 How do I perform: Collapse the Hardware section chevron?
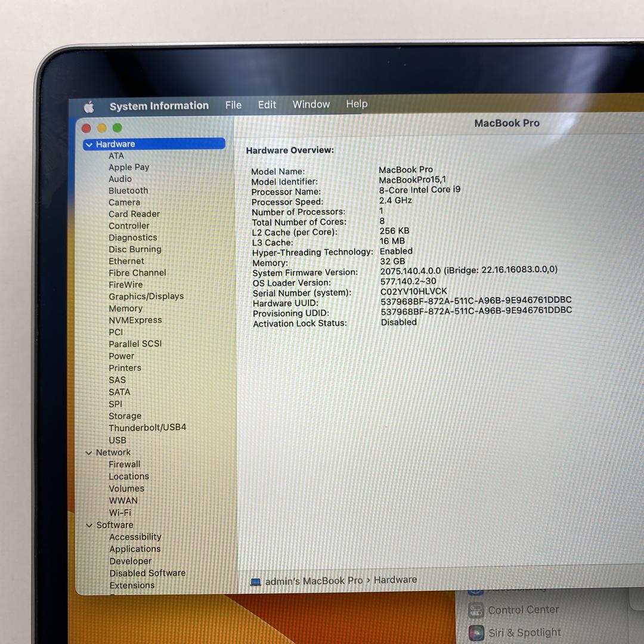(x=89, y=144)
